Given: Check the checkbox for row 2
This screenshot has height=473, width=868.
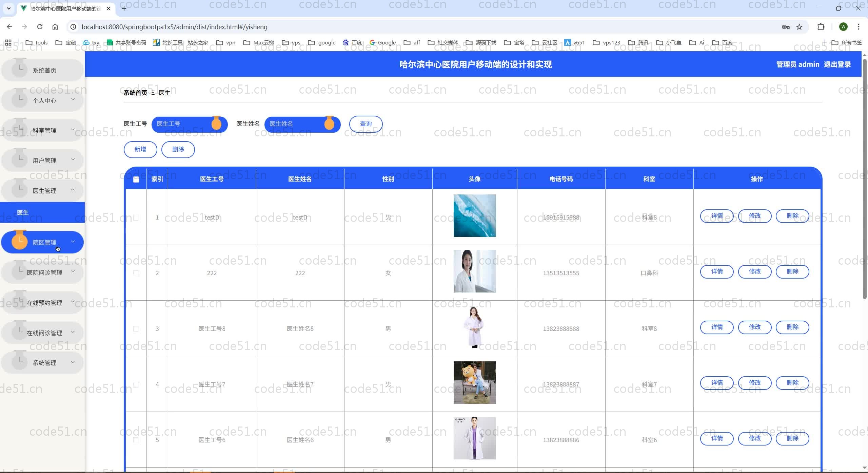Looking at the screenshot, I should click(136, 273).
